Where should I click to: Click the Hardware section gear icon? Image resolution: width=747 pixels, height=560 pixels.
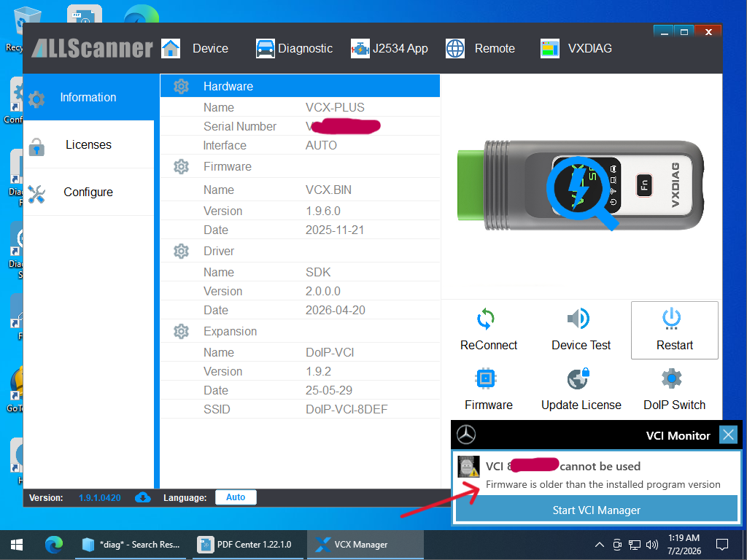(181, 86)
